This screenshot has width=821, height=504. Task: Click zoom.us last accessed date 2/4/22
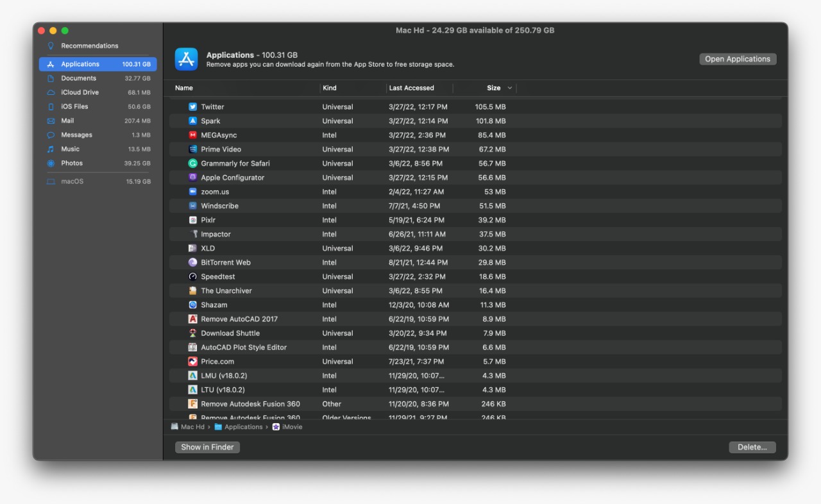pos(416,192)
